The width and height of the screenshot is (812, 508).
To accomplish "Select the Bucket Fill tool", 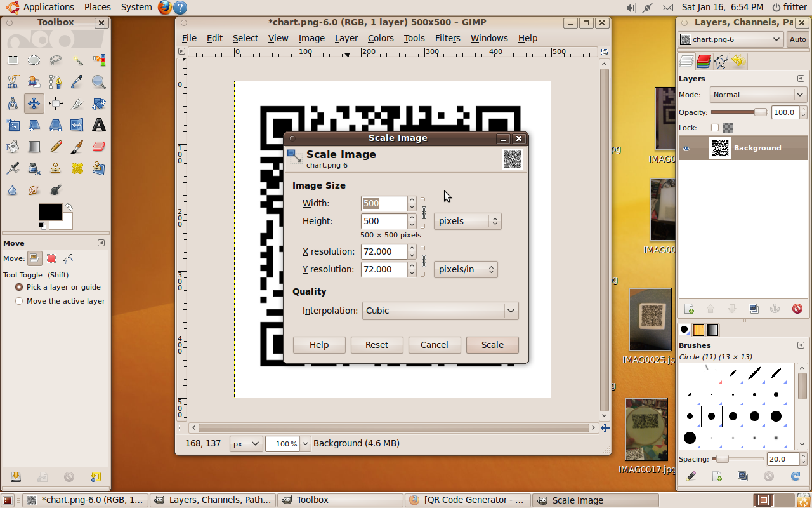I will click(x=13, y=147).
